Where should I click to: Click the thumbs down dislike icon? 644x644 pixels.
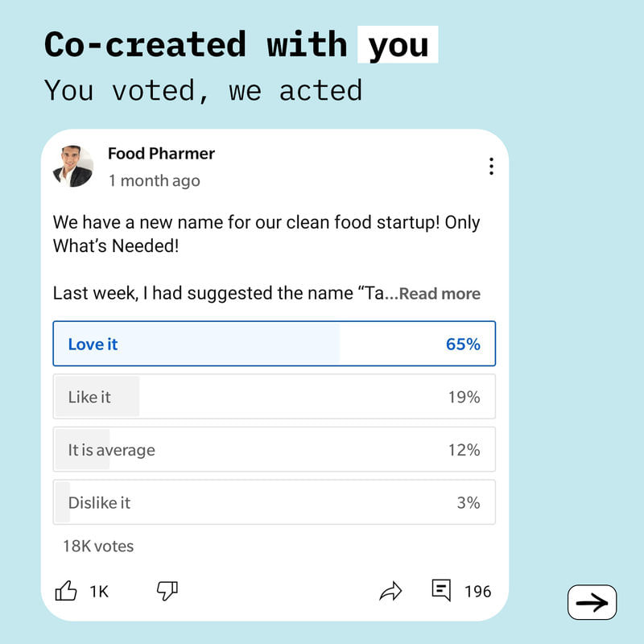pyautogui.click(x=167, y=591)
